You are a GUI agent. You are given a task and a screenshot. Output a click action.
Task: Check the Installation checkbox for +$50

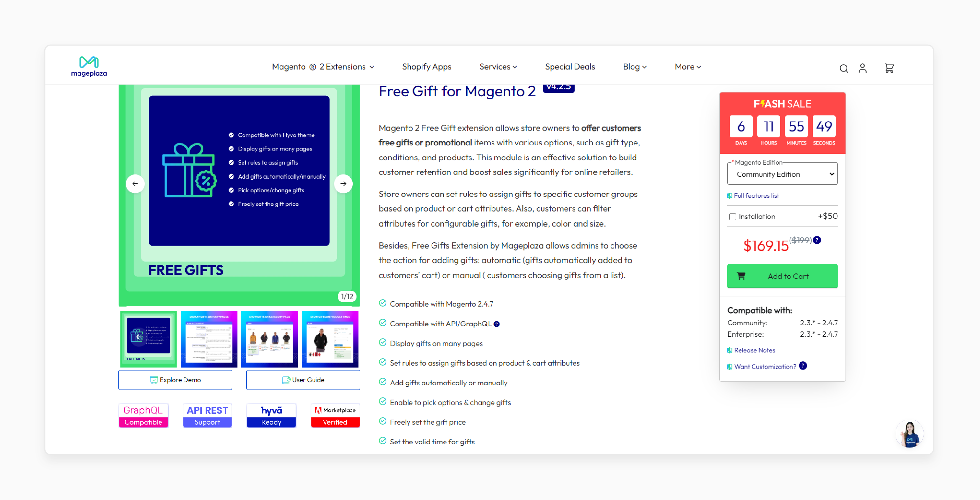(x=732, y=216)
